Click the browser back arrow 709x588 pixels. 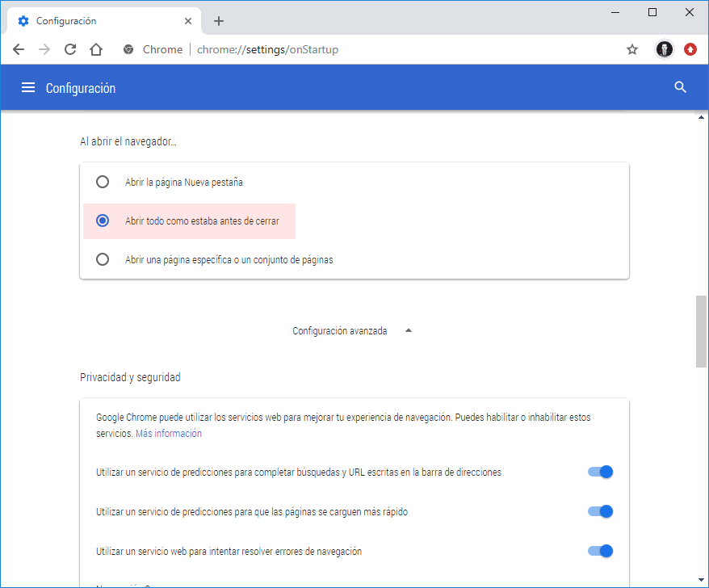pyautogui.click(x=19, y=49)
